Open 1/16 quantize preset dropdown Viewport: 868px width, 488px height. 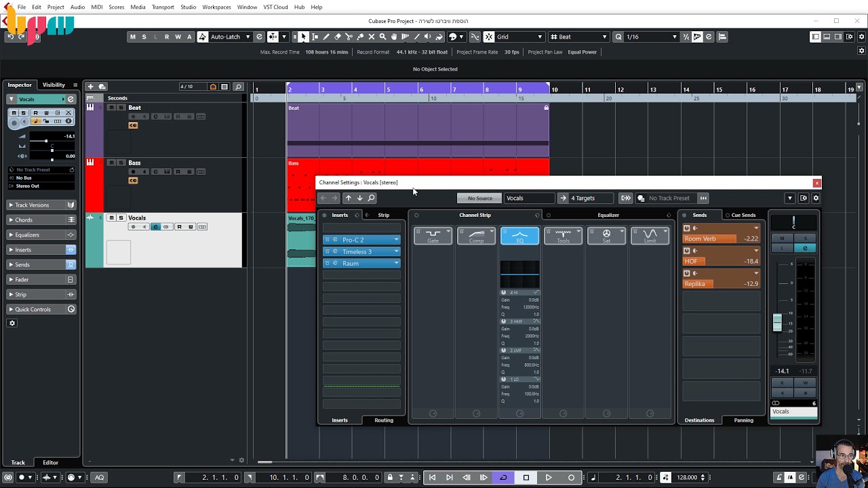click(x=651, y=37)
